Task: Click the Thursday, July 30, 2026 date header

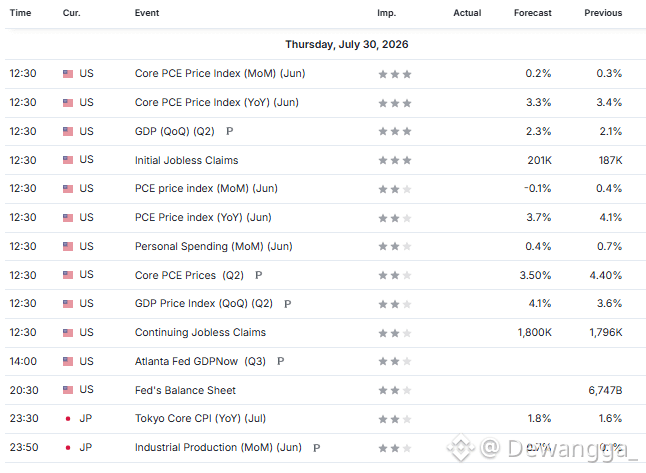Action: pos(347,44)
